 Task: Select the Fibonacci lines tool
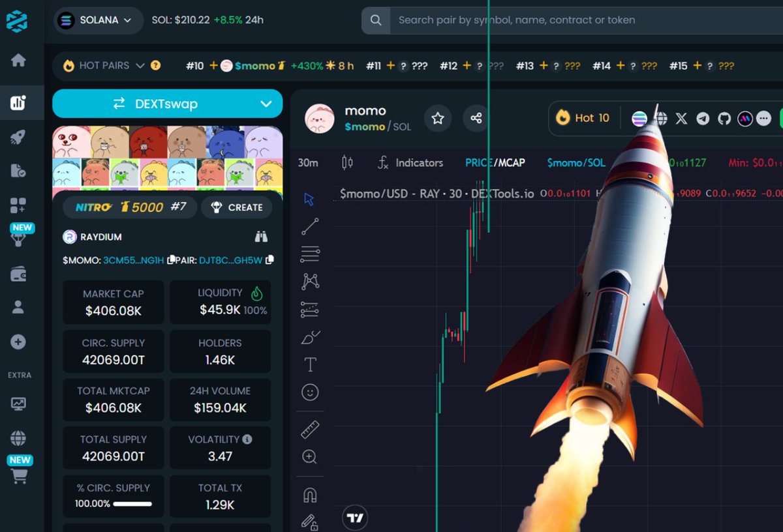tap(310, 254)
